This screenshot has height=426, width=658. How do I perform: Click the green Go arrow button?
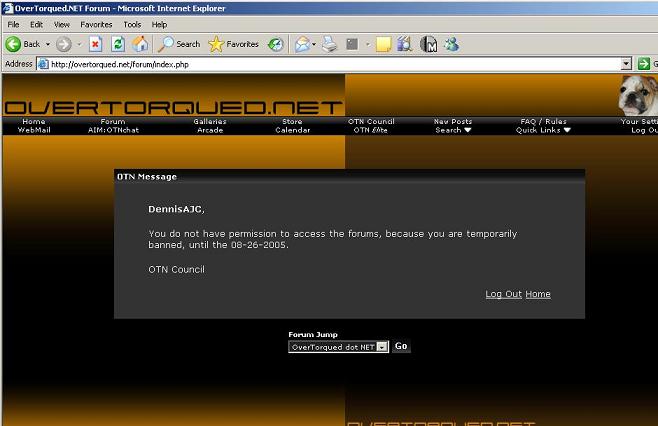[643, 64]
